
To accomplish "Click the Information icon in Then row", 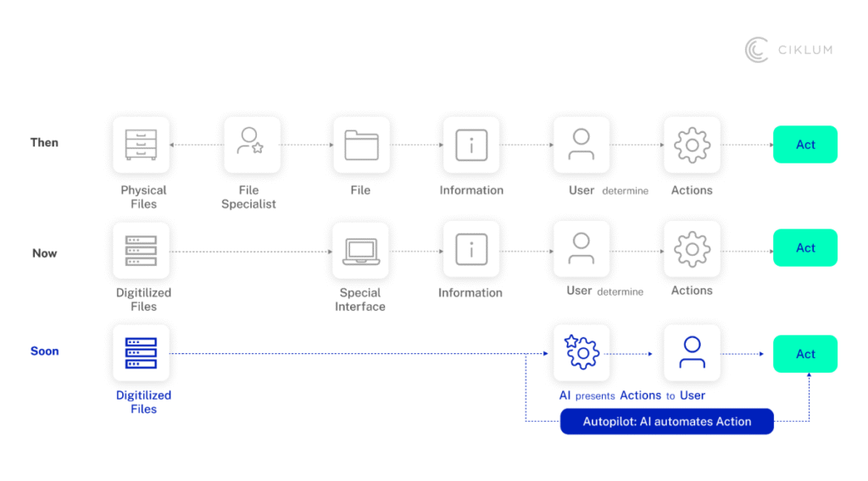I will pyautogui.click(x=471, y=145).
